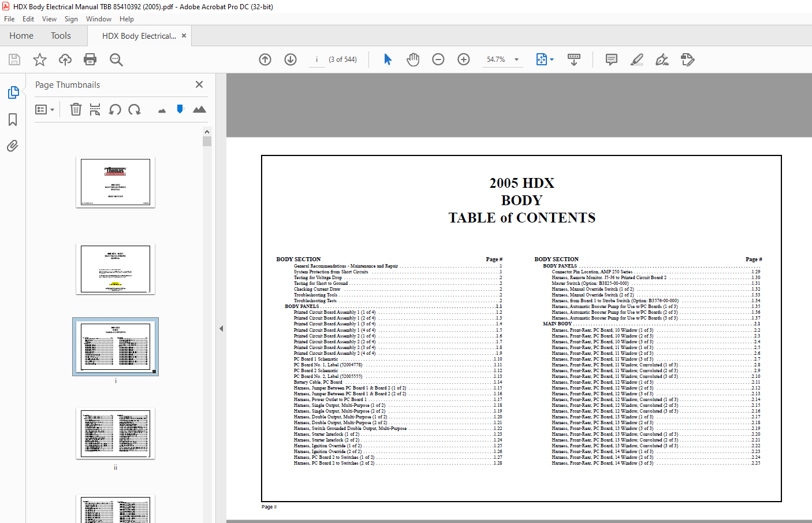Screen dimensions: 812x523
Task: Close the HDX Body Electrical tab
Action: [x=184, y=35]
